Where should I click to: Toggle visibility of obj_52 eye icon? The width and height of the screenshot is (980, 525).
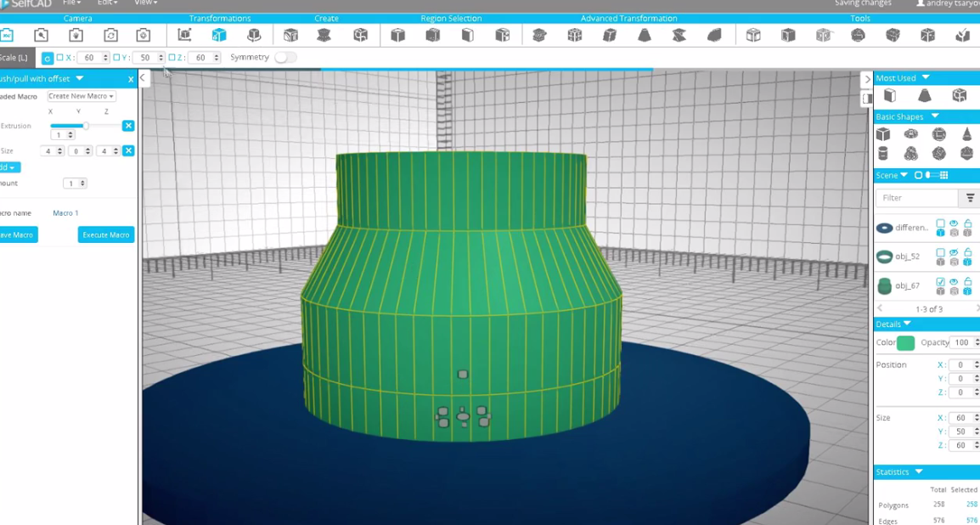click(954, 252)
